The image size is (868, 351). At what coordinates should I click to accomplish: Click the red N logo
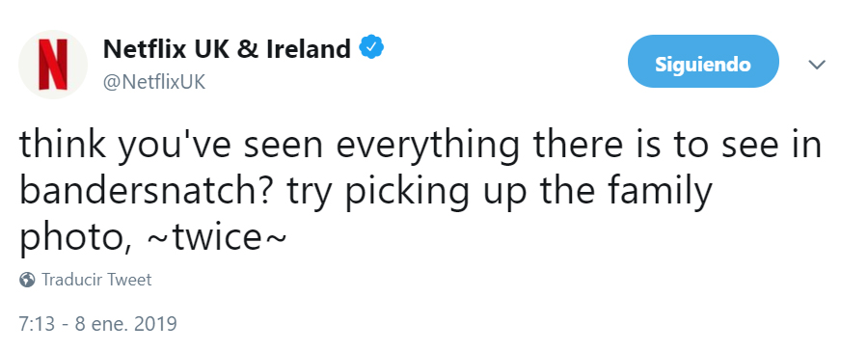coord(53,65)
